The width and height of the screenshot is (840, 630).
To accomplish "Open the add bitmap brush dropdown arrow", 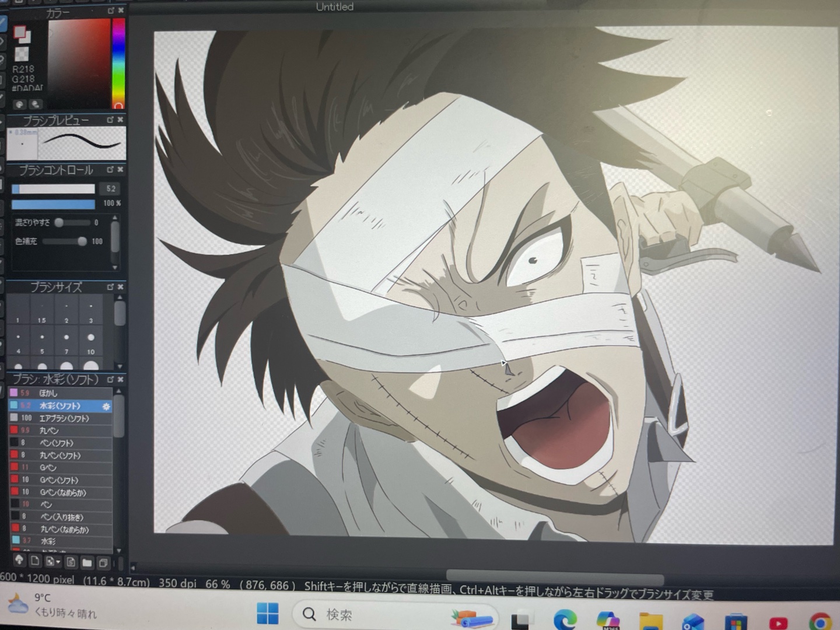I will click(x=58, y=562).
